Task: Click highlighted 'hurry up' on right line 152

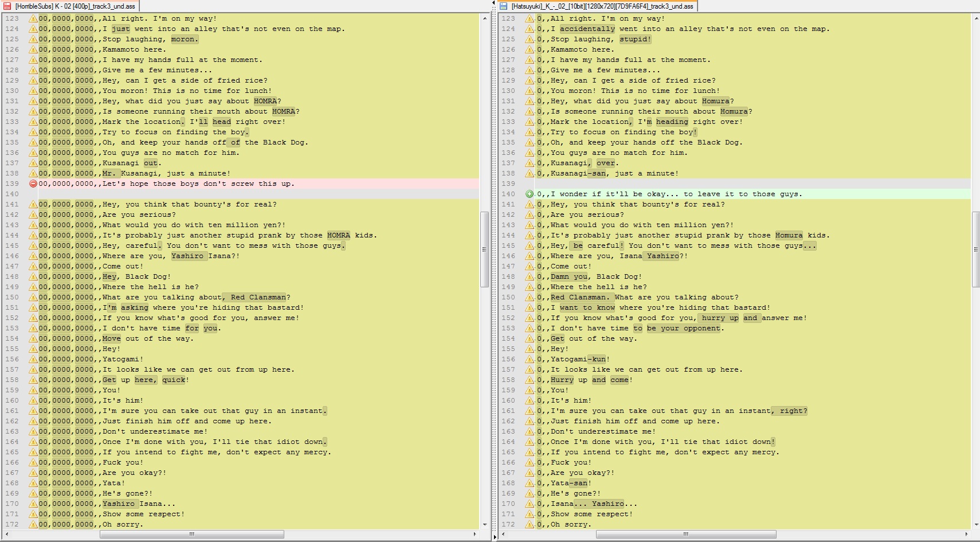Action: tap(720, 318)
